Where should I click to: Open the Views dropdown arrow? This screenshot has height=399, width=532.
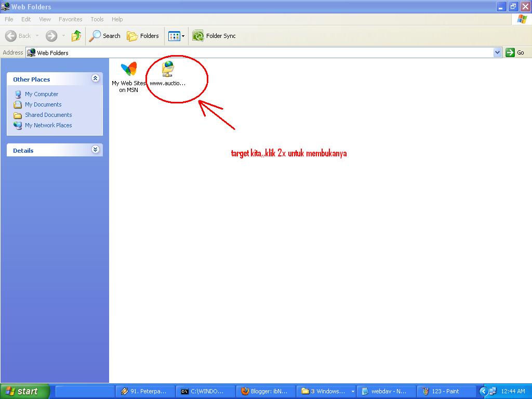click(x=183, y=36)
